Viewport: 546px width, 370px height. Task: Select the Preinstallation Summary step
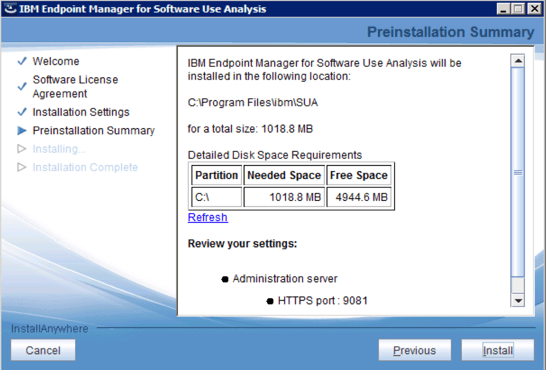click(94, 131)
